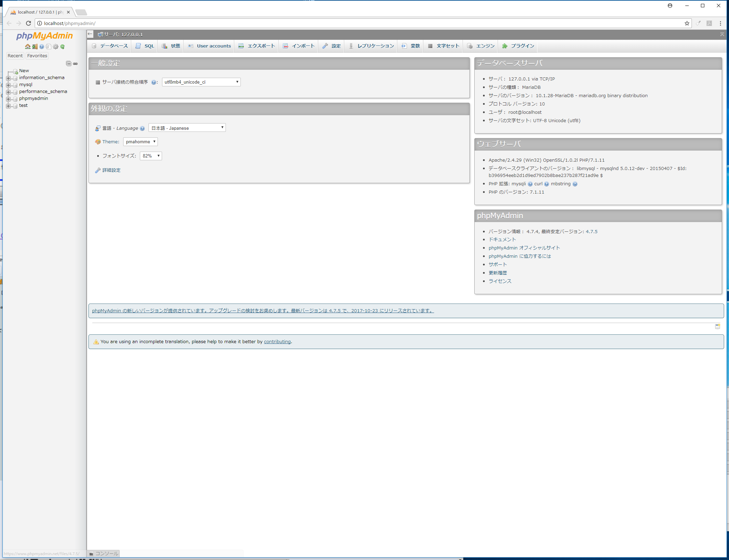729x560 pixels.
Task: Click the contributing link in translation warning
Action: (x=277, y=342)
